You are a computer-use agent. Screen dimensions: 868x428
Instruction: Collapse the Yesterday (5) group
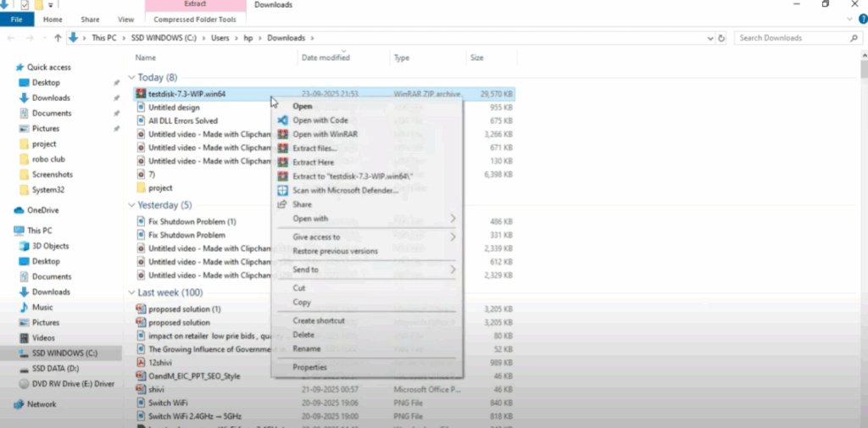coord(131,205)
